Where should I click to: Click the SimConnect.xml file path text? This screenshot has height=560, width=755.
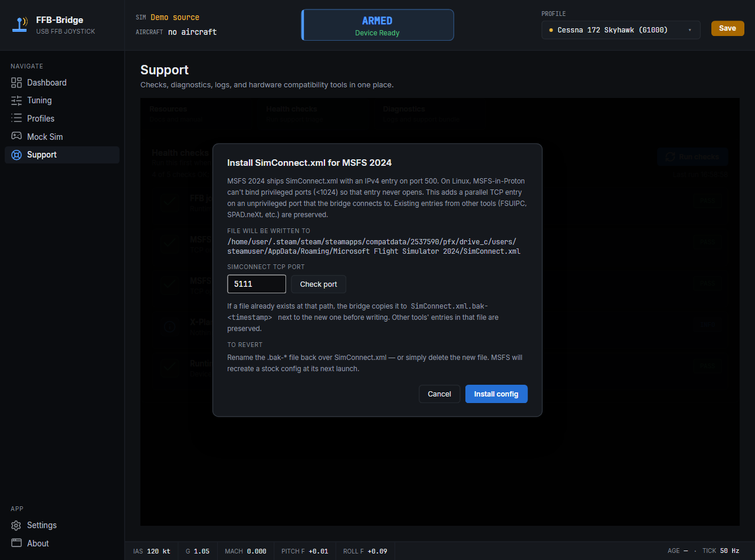pos(373,247)
